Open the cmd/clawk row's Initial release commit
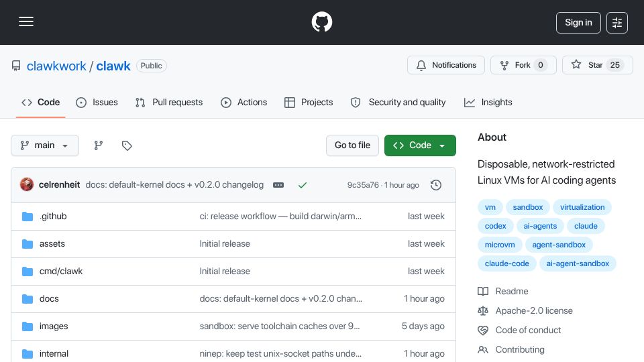 point(225,271)
